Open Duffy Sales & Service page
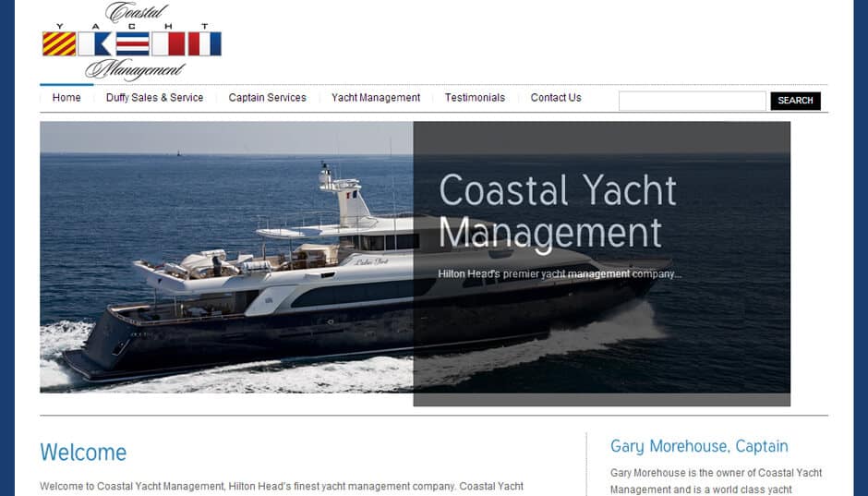The width and height of the screenshot is (868, 496). [x=154, y=98]
